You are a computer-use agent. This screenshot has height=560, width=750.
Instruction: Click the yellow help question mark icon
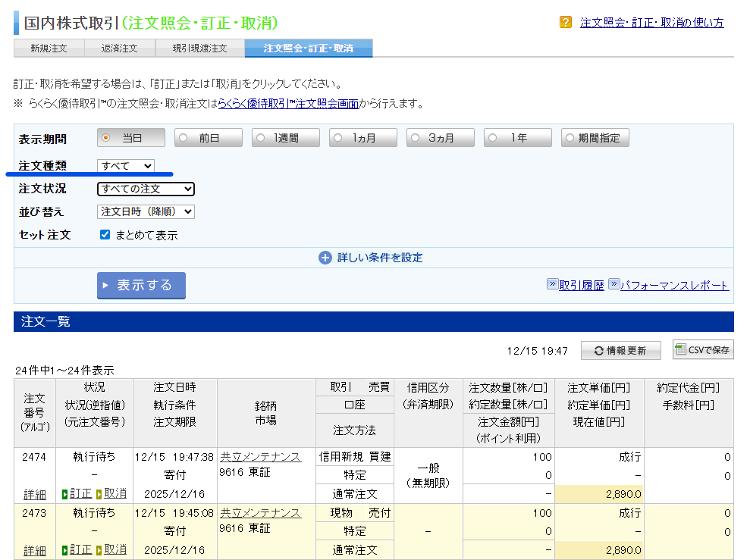(565, 23)
